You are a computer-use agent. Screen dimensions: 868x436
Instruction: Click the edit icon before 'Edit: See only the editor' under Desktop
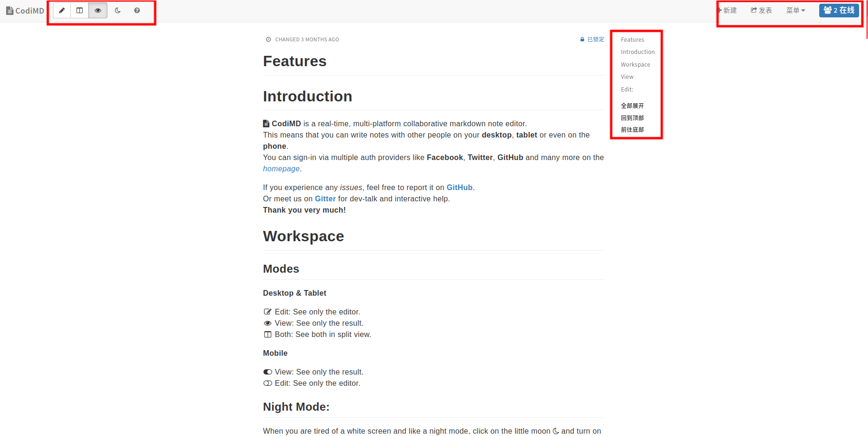tap(267, 312)
